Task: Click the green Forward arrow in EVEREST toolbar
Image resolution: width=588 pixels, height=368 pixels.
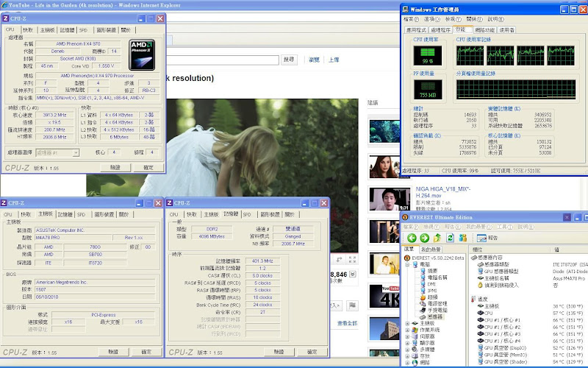Action: [x=425, y=238]
